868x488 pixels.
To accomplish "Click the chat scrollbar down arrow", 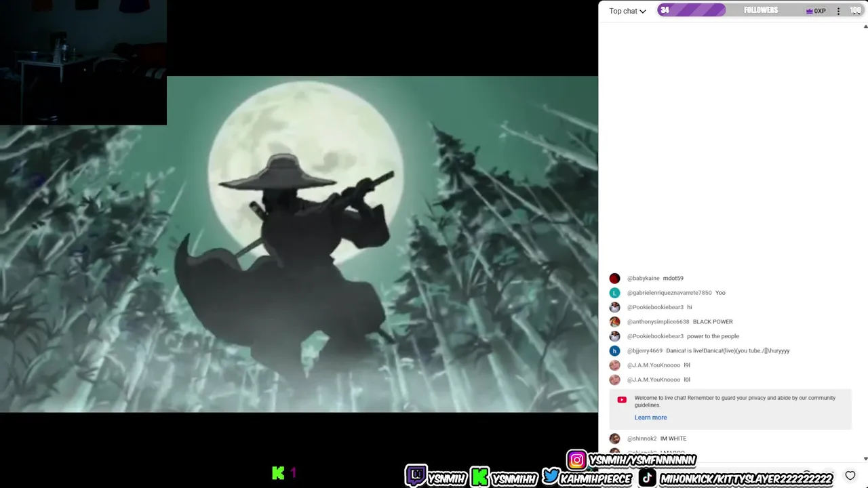I will [x=865, y=459].
